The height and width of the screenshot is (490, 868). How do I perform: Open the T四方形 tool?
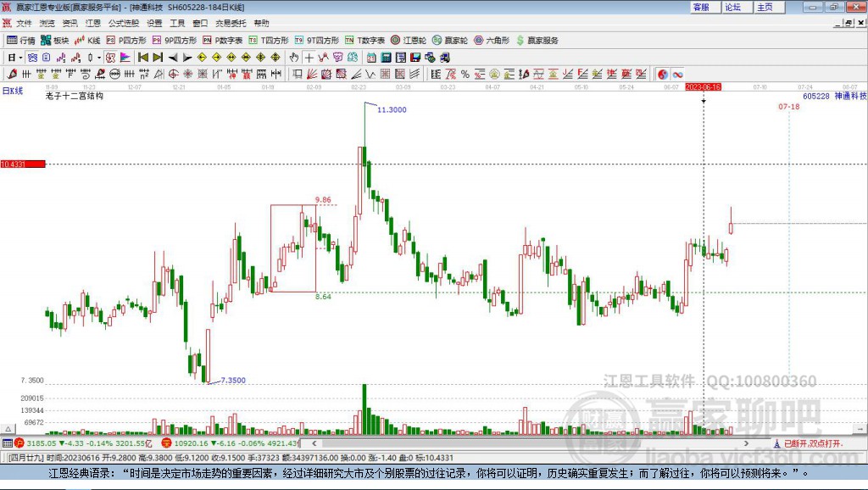click(x=269, y=41)
